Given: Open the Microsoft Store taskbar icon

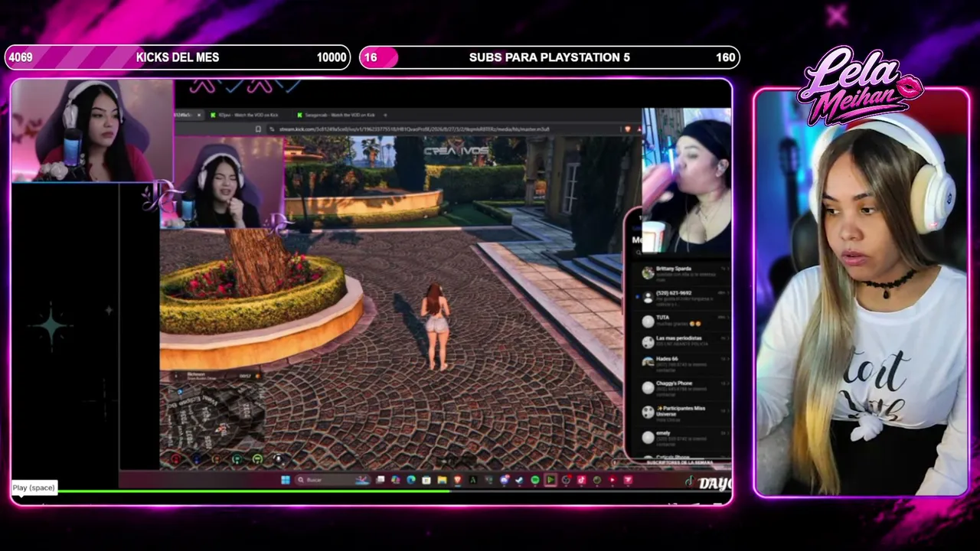Looking at the screenshot, I should (426, 480).
